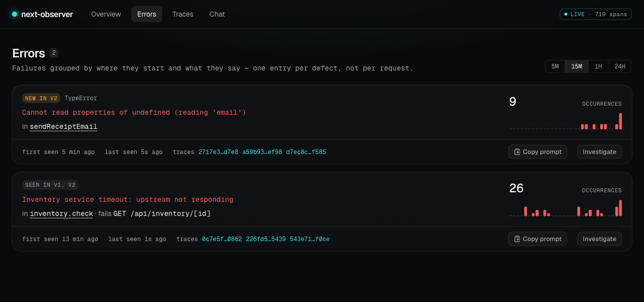
Task: Open trace 226fd5…5439
Action: point(266,239)
